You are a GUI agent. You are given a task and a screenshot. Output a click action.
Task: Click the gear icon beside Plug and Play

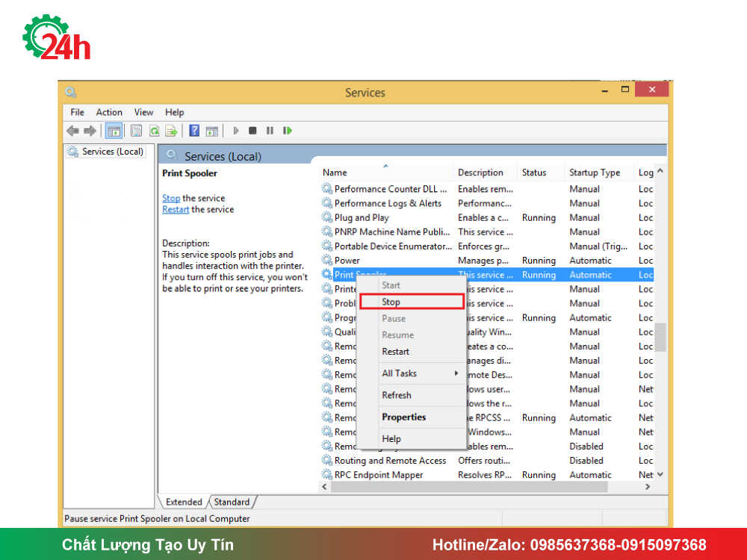coord(327,217)
